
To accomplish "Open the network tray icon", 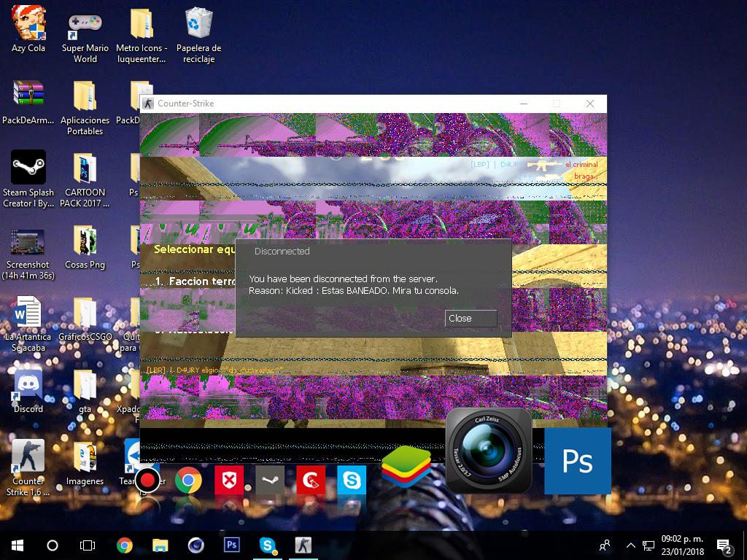I will coord(649,545).
